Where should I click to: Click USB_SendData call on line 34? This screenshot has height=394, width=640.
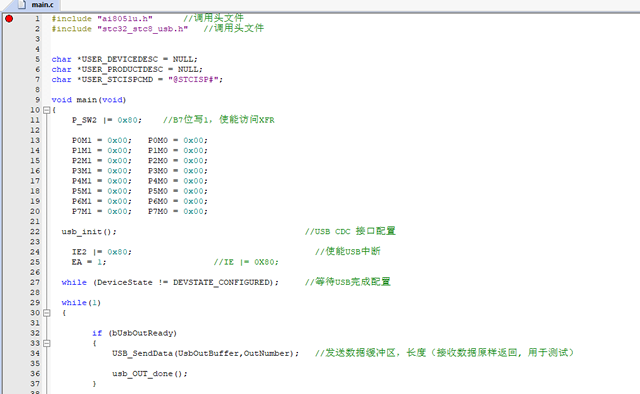[205, 354]
